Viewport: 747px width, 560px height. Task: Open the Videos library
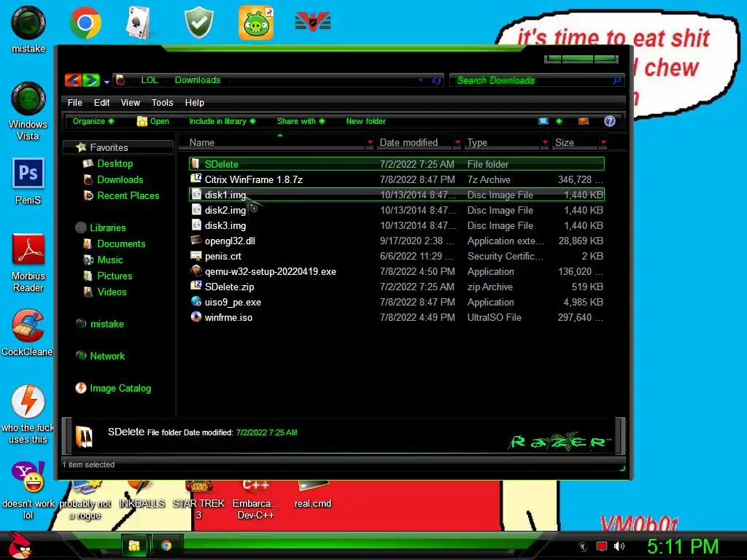(112, 292)
